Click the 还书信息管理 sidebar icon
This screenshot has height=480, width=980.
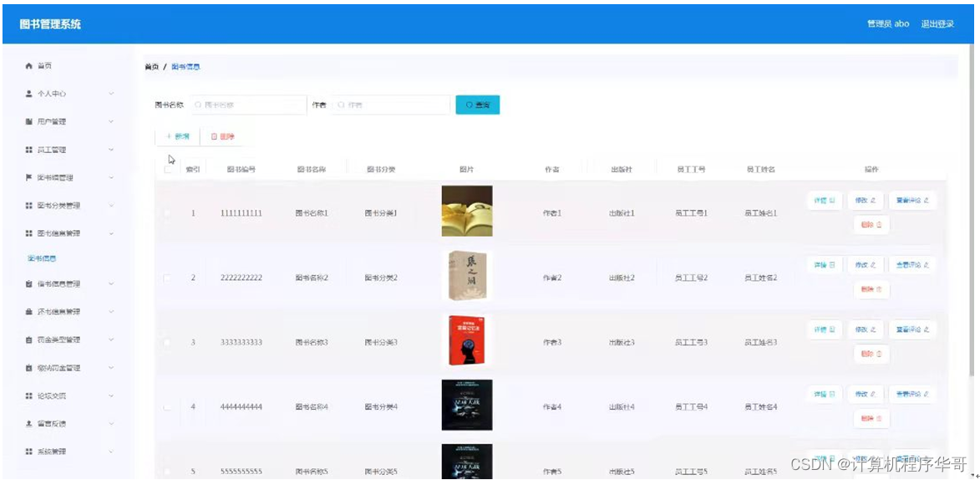coord(28,312)
